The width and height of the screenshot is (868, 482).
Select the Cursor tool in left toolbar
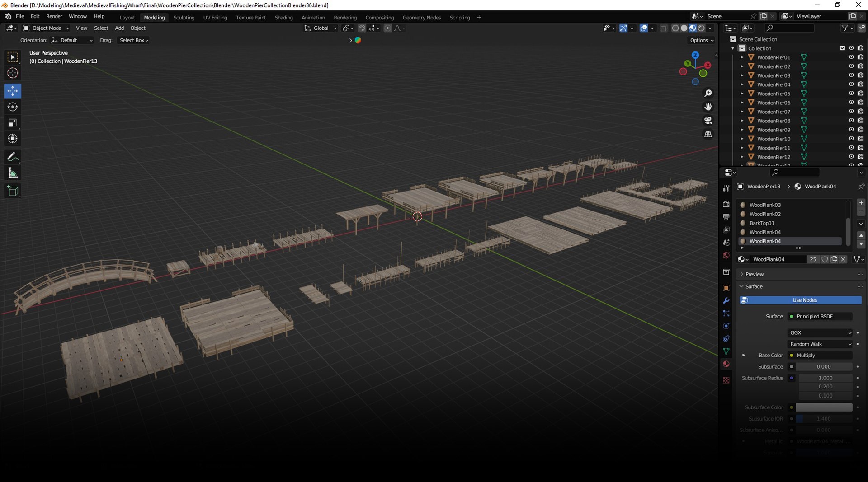13,73
